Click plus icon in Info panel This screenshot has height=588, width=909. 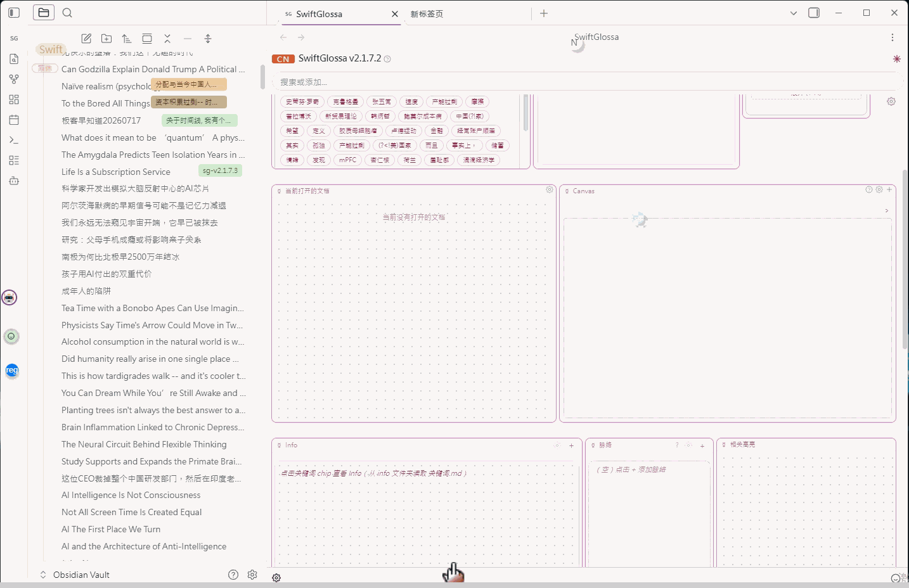[571, 445]
